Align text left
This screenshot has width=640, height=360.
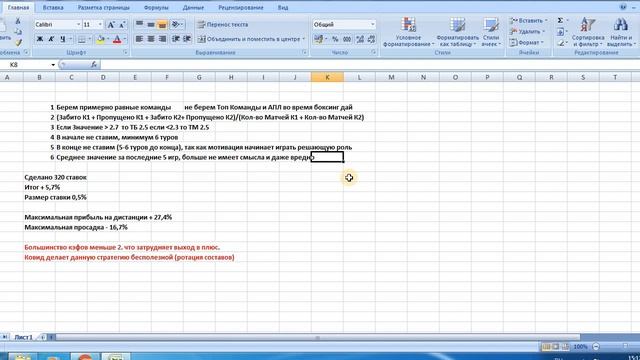point(139,39)
